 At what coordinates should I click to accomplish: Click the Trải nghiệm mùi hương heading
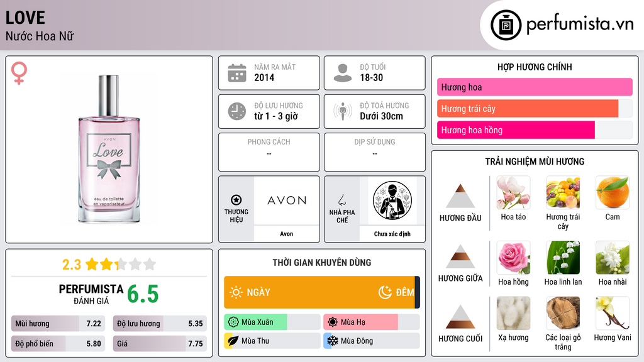pyautogui.click(x=535, y=162)
